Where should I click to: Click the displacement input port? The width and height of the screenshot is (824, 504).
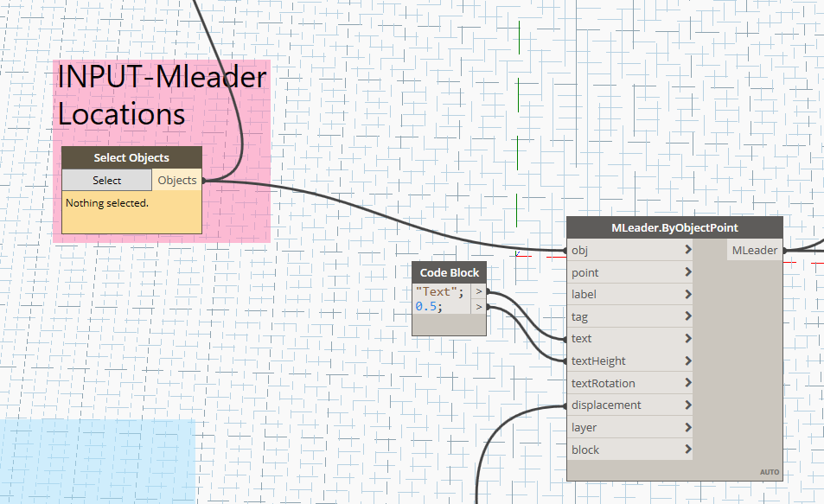pyautogui.click(x=629, y=405)
